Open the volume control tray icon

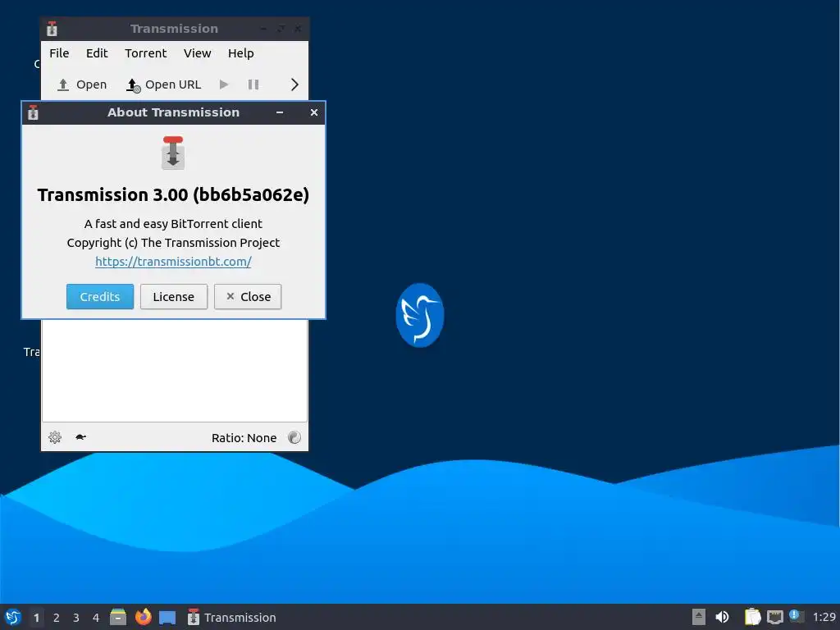(722, 617)
